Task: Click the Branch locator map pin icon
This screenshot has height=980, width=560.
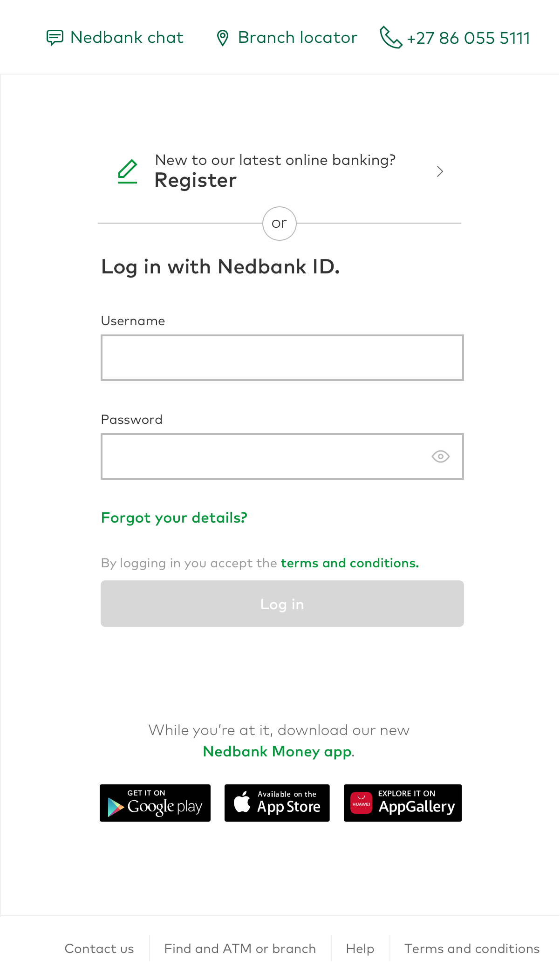Action: pyautogui.click(x=223, y=38)
